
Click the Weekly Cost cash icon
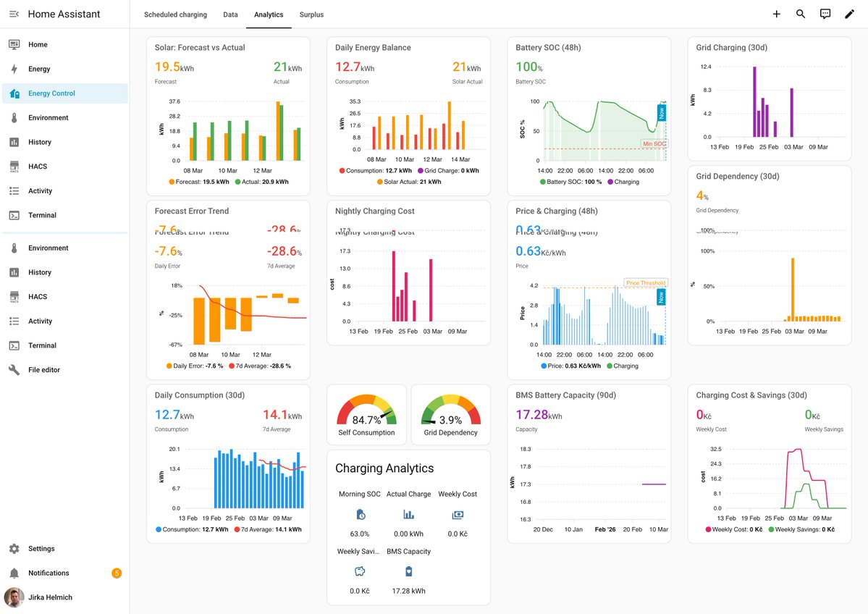click(458, 514)
